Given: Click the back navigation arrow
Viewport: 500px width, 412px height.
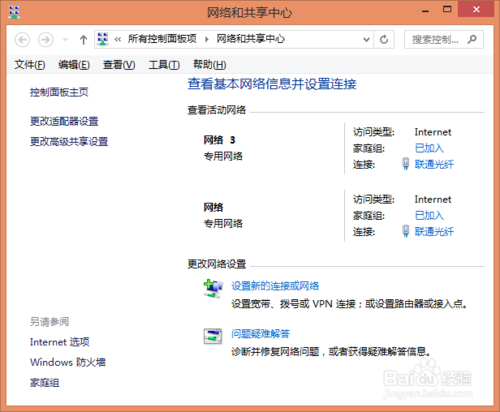Looking at the screenshot, I should click(22, 40).
